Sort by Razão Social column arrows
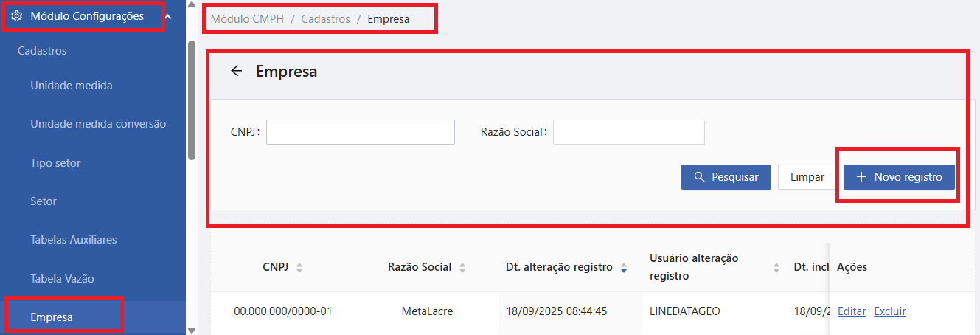The image size is (980, 335). 462,268
